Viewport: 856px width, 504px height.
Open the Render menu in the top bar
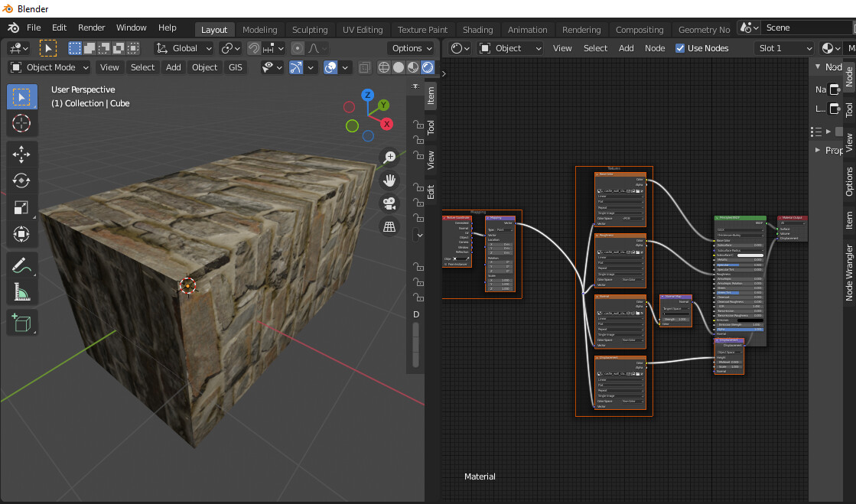pos(91,27)
